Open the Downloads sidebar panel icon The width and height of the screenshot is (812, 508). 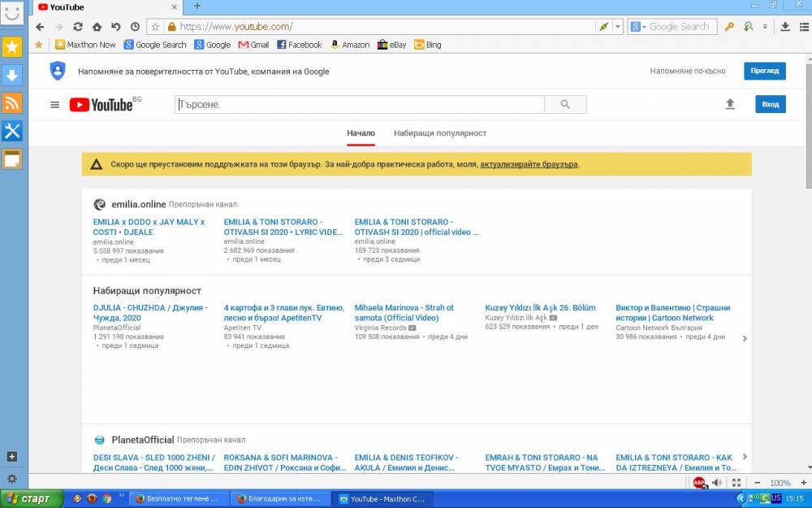coord(12,75)
